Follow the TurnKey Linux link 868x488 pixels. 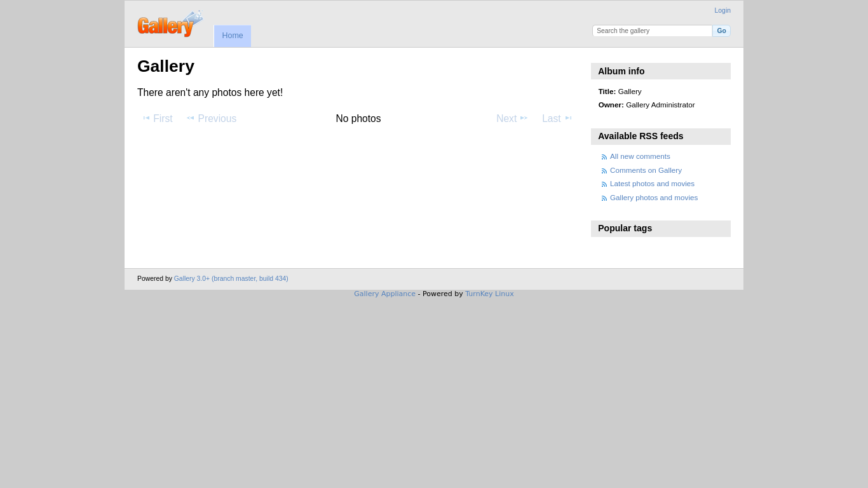tap(489, 294)
